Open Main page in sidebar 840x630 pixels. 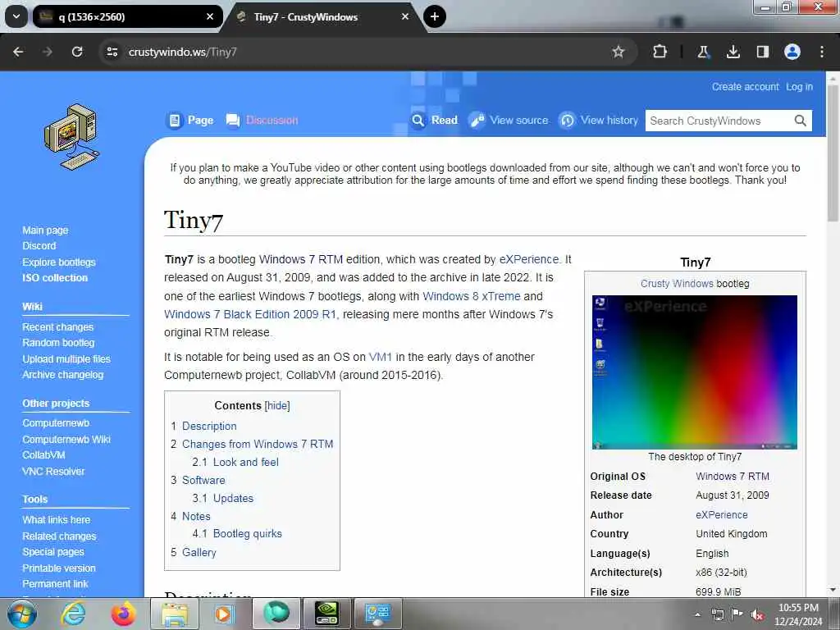click(46, 231)
